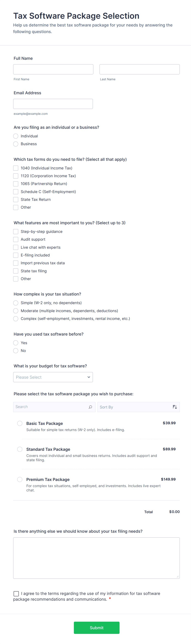This screenshot has width=191, height=644.
Task: Select the Business filing option
Action: [x=16, y=144]
